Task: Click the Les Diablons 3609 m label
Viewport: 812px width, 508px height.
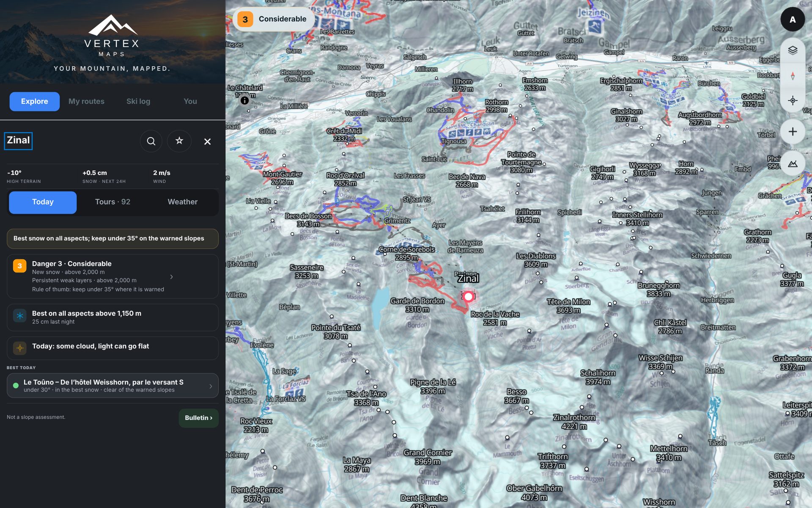Action: click(535, 260)
